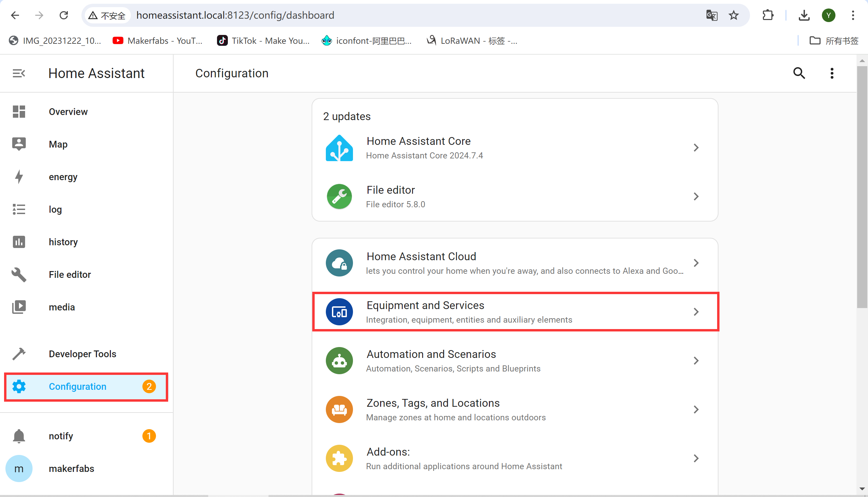
Task: Click the address bar URL field
Action: [416, 15]
